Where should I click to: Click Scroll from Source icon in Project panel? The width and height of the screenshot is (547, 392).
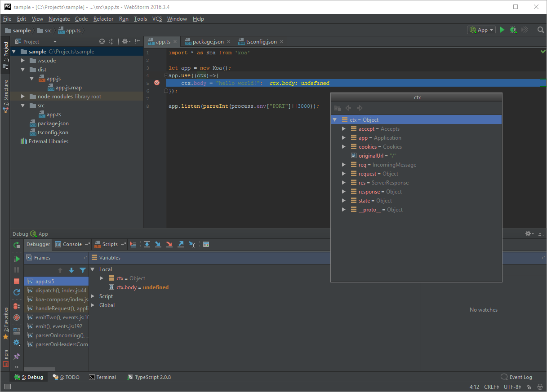point(102,41)
